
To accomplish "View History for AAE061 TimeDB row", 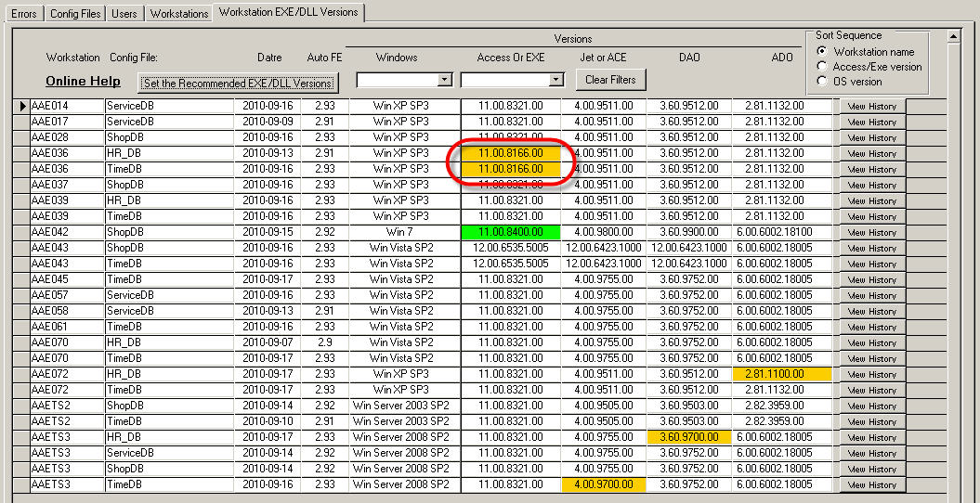I will (872, 327).
